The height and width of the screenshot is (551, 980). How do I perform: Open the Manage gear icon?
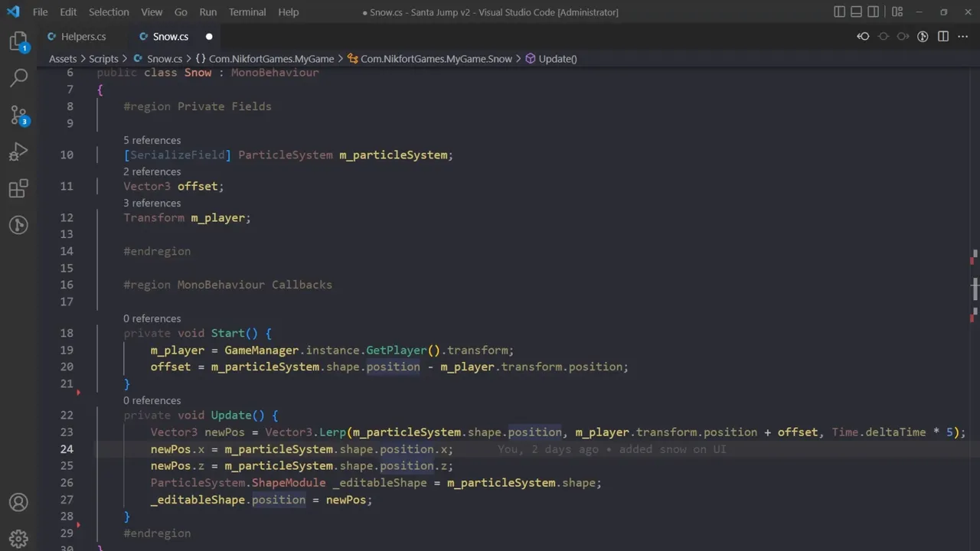[x=18, y=539]
